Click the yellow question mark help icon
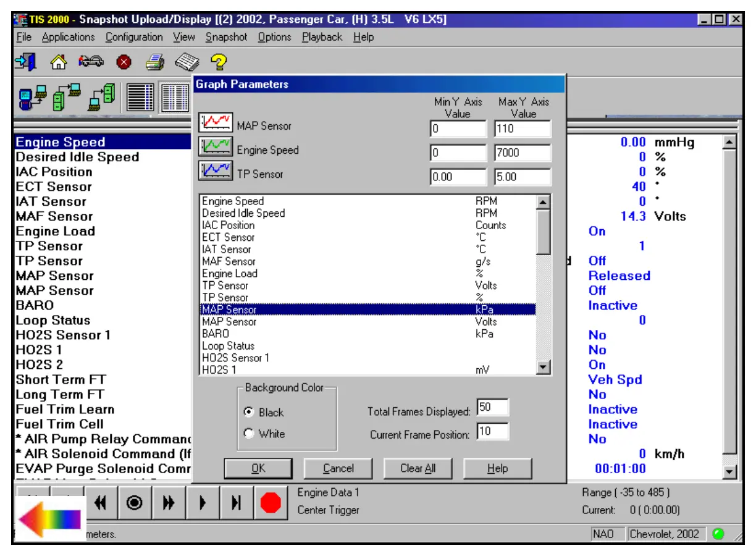Screen dimensions: 756x556 click(x=219, y=61)
